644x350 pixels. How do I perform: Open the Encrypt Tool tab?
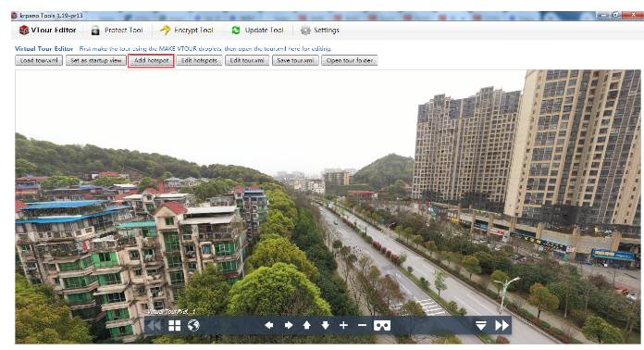[187, 30]
